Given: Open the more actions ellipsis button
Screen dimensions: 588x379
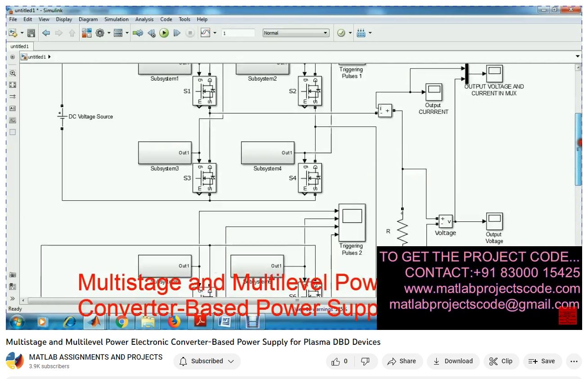Looking at the screenshot, I should click(574, 361).
